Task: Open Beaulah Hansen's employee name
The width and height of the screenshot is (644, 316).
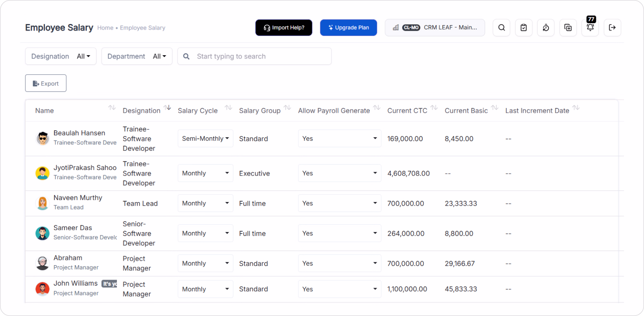Action: click(x=79, y=133)
